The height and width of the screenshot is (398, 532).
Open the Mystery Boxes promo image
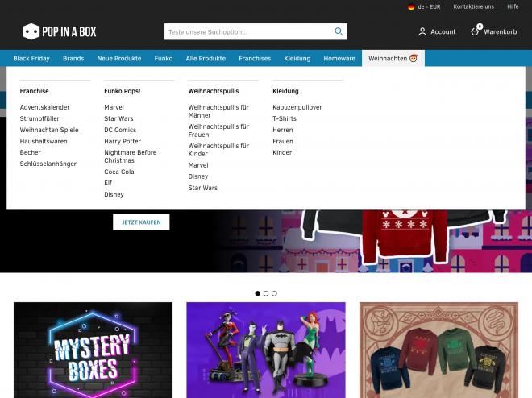click(x=93, y=350)
